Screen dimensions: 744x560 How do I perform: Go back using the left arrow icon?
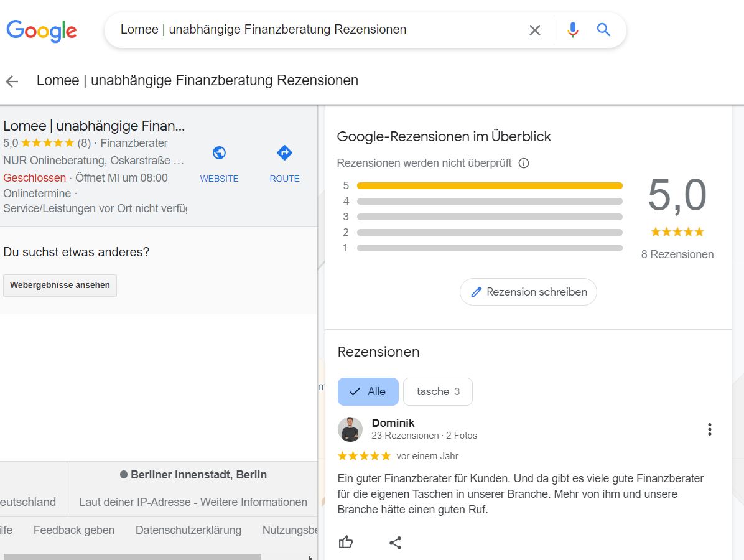click(12, 81)
